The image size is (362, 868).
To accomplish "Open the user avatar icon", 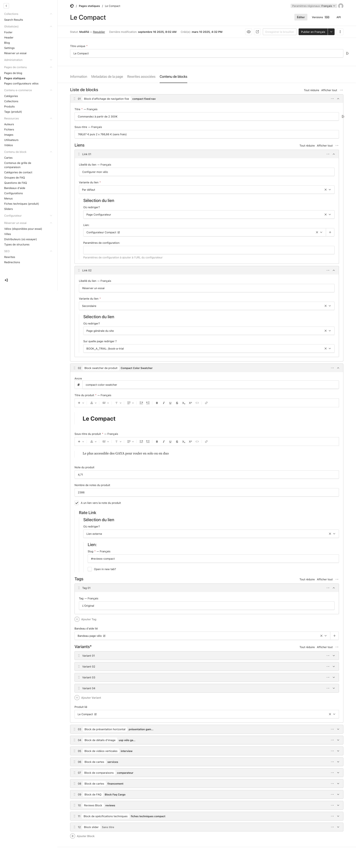I will (x=341, y=6).
